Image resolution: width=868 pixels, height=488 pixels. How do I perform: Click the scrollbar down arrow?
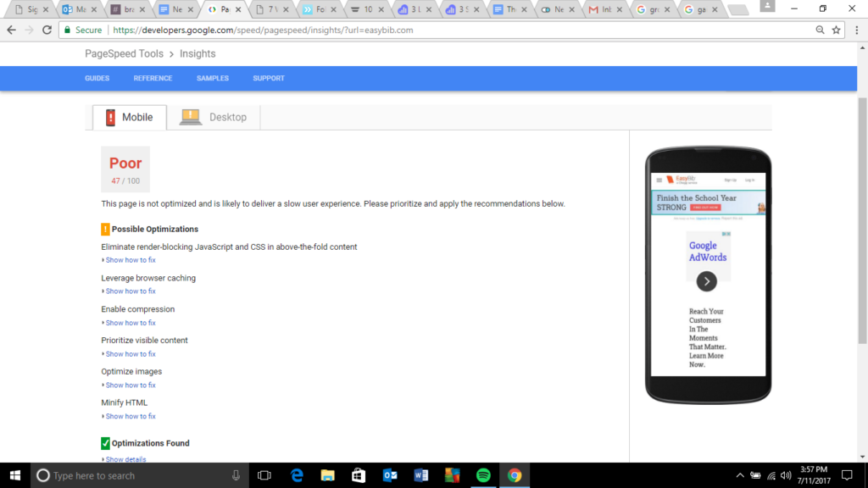coord(862,457)
